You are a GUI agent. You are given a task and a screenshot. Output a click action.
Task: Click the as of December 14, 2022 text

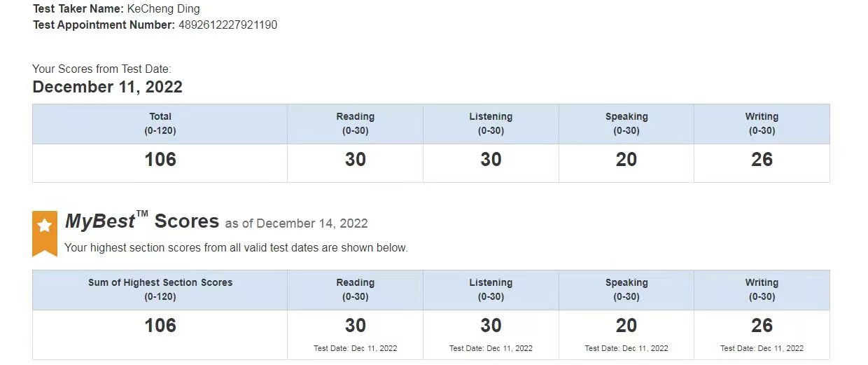(296, 223)
